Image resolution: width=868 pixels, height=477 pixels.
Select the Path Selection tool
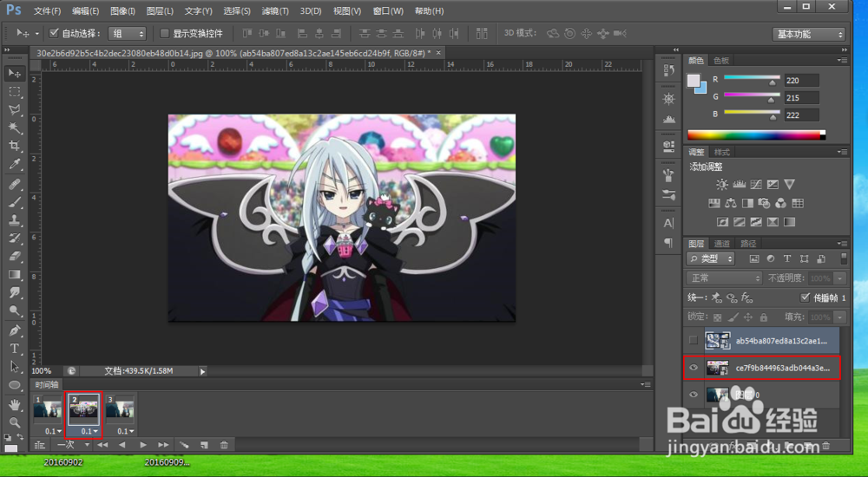point(15,367)
